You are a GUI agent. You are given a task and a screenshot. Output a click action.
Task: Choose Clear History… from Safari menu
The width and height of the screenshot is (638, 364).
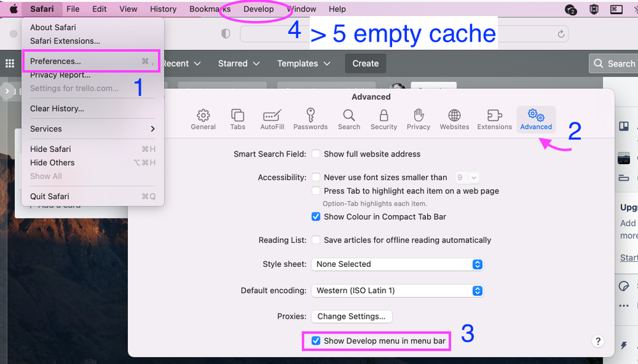tap(93, 109)
